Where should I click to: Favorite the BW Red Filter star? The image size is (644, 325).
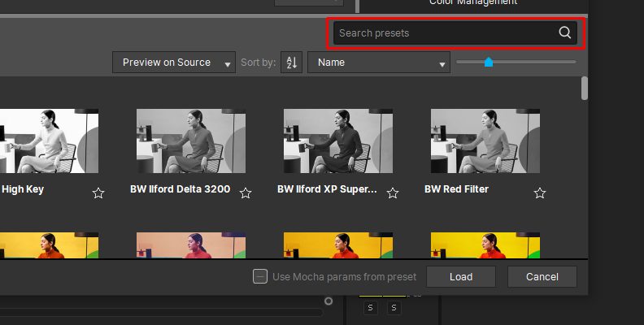(540, 193)
